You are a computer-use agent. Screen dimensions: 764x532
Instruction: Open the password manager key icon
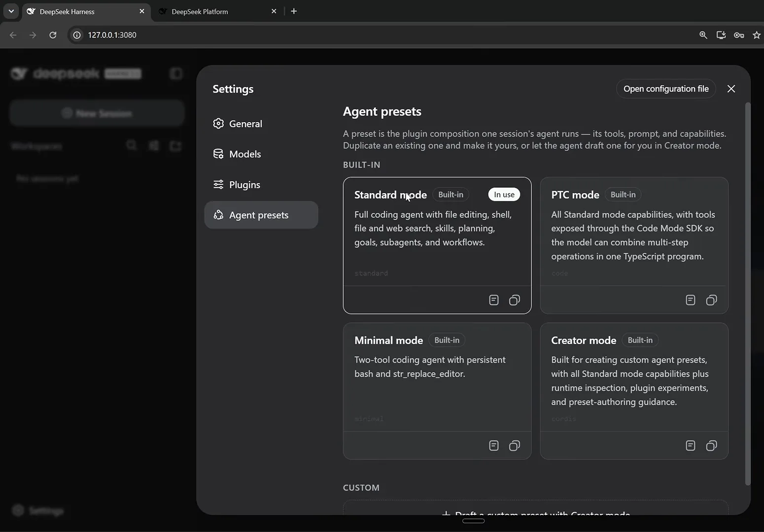[x=739, y=35]
